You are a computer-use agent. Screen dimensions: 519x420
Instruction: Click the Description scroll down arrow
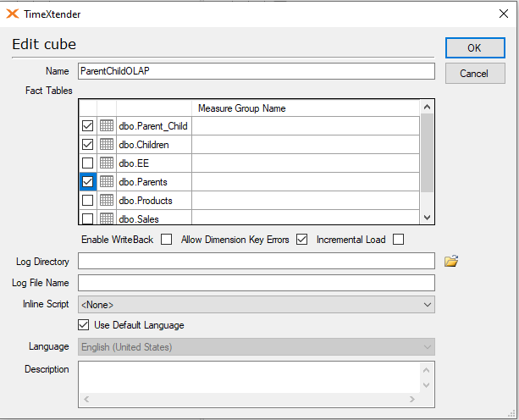427,385
